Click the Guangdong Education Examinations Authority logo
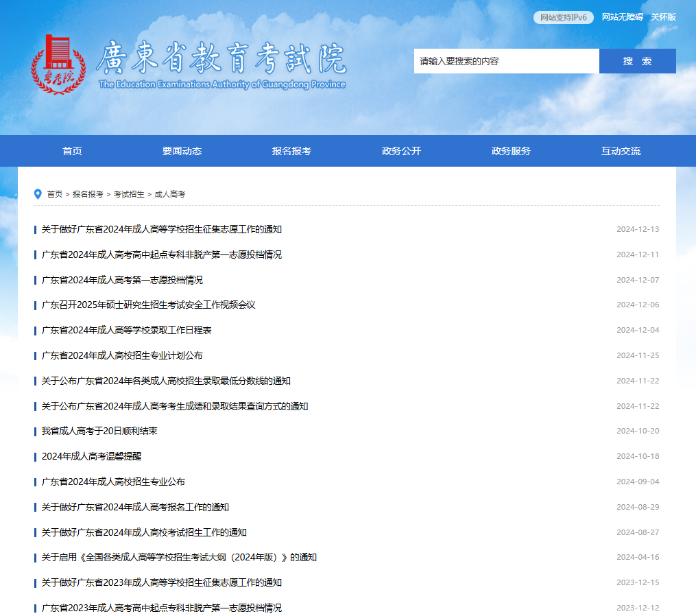This screenshot has height=616, width=696. click(189, 65)
